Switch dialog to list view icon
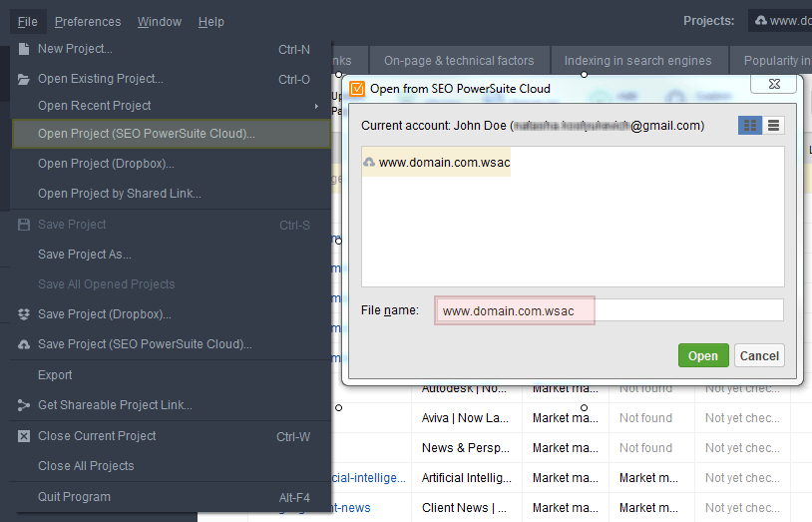The width and height of the screenshot is (812, 522). 773,126
